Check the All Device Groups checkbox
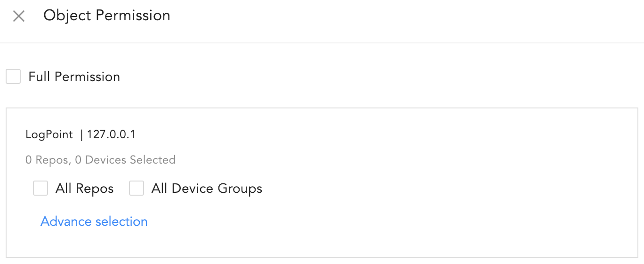The image size is (644, 264). [137, 189]
